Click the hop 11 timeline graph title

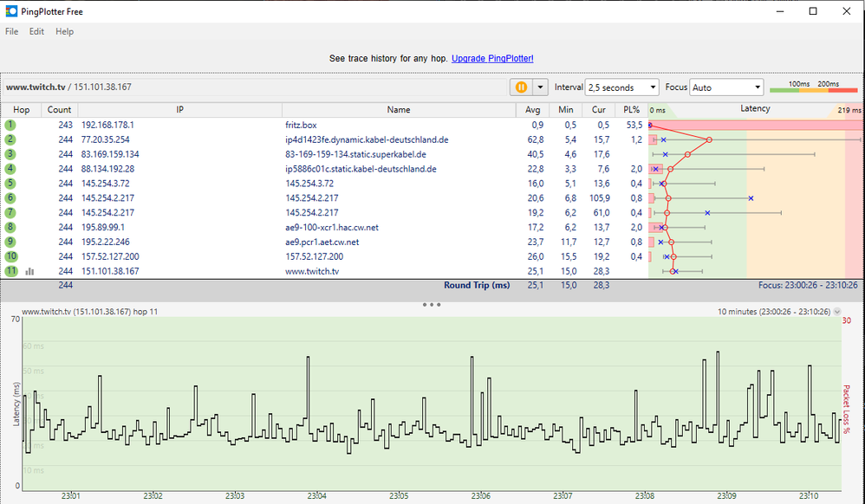(90, 312)
